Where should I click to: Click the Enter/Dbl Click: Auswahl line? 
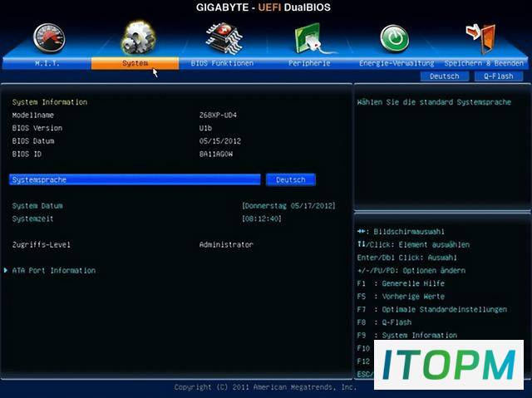click(x=406, y=258)
